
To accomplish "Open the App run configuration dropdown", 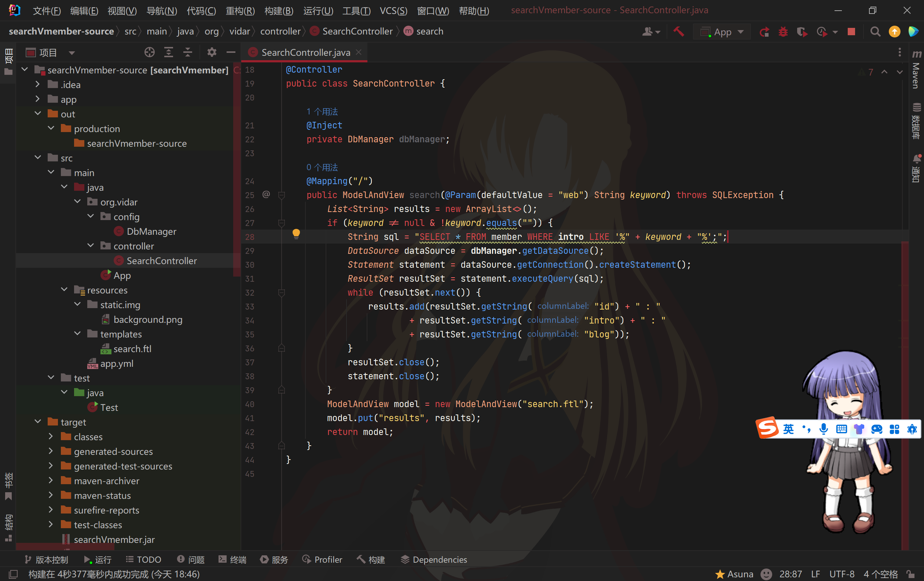I will click(722, 32).
